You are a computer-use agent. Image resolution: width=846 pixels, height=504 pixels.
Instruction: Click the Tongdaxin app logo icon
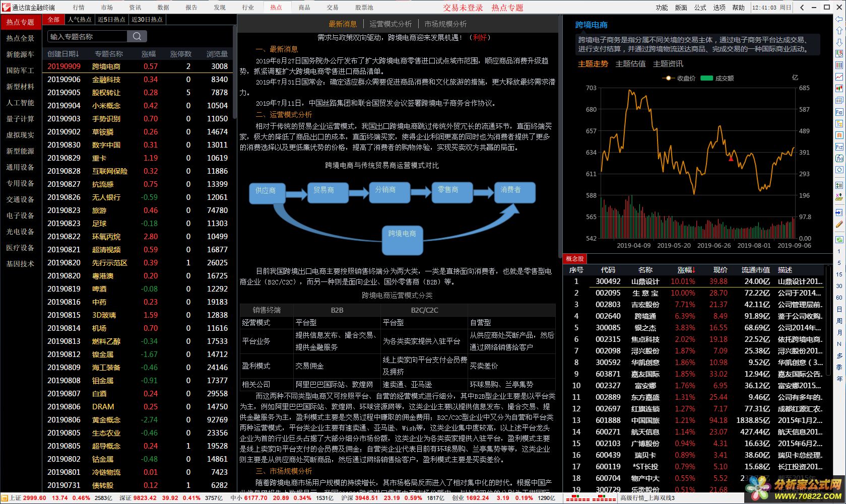coord(6,7)
